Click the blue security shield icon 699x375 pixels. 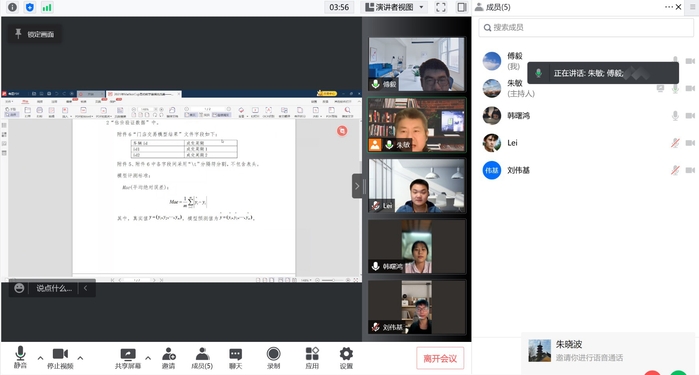(x=29, y=7)
